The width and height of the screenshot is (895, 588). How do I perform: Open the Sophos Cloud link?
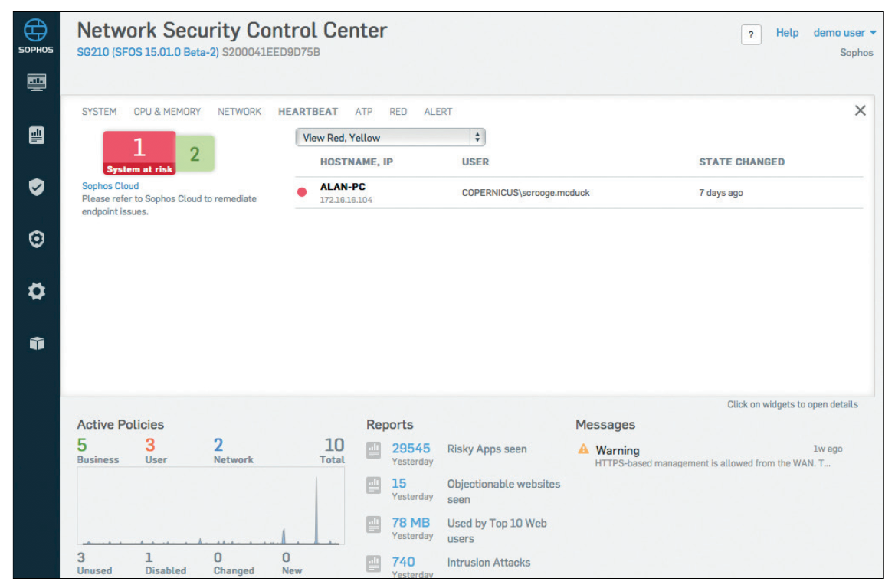point(110,186)
